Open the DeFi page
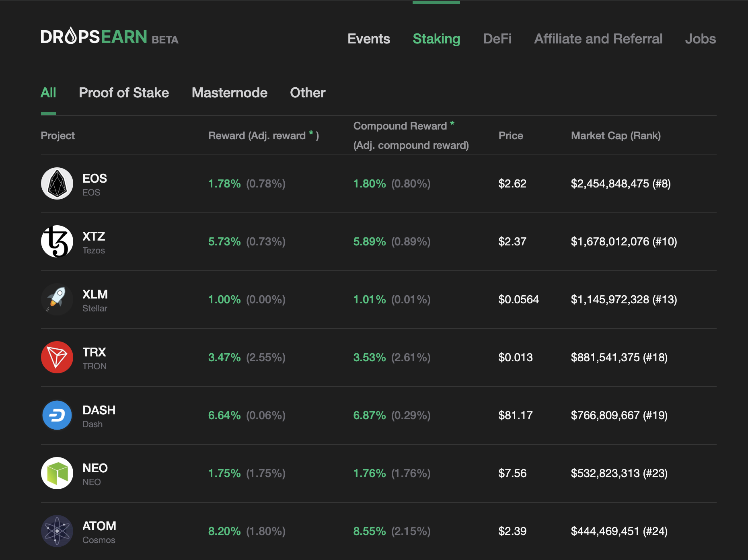The image size is (748, 560). (x=497, y=39)
